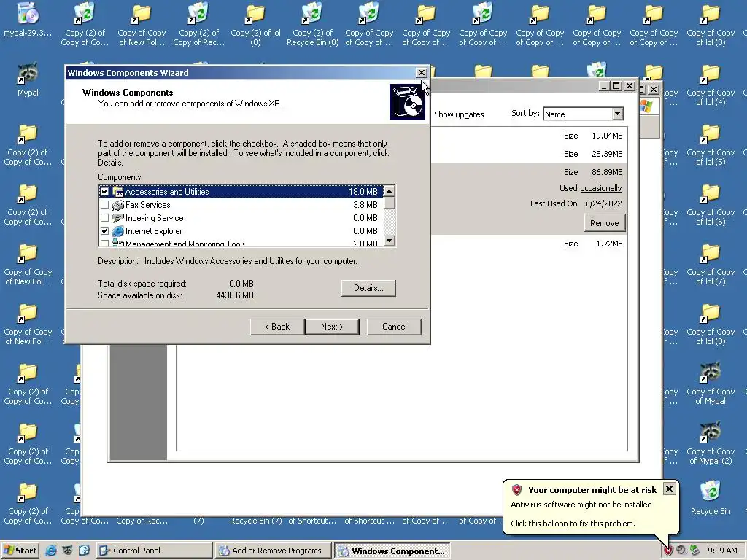The image size is (747, 560).
Task: Click the Fax Services component icon
Action: [x=117, y=205]
